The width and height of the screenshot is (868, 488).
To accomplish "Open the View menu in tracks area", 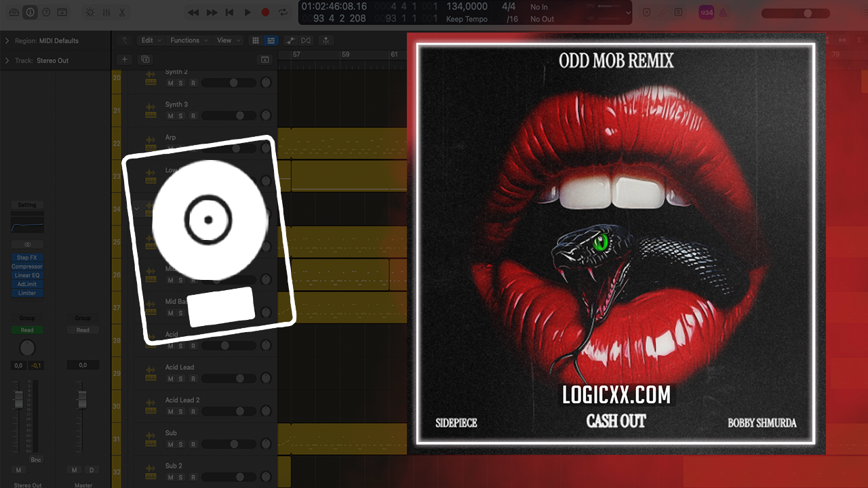I will pyautogui.click(x=226, y=41).
